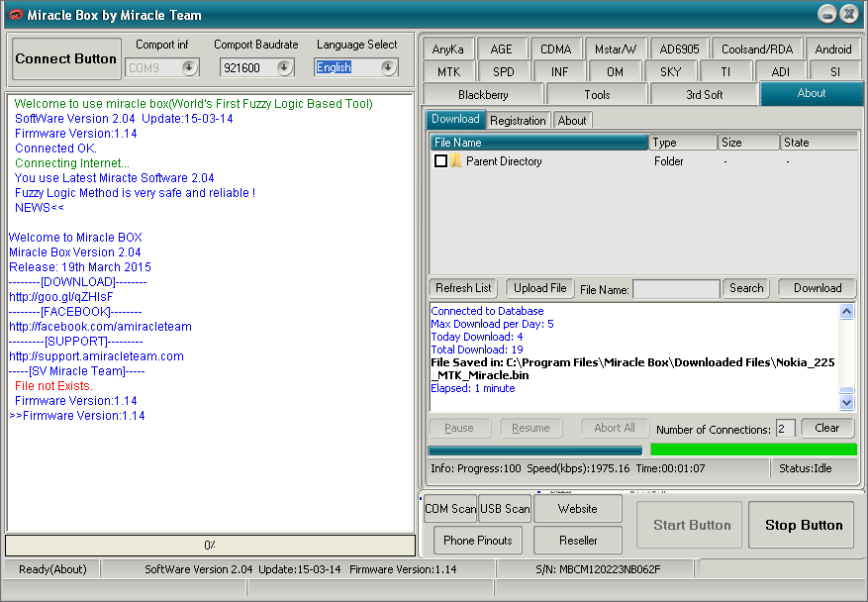Switch to the AGE tab
This screenshot has width=868, height=602.
501,50
